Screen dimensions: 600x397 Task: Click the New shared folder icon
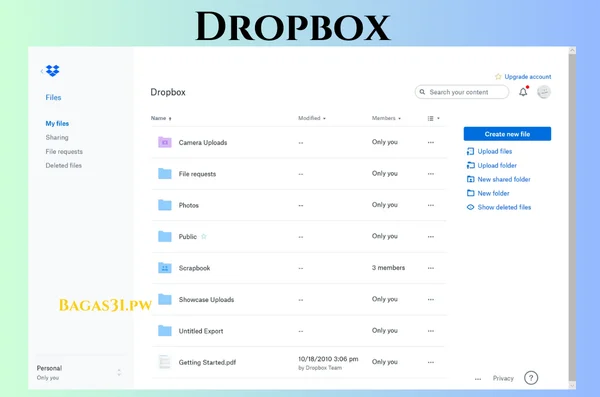(x=470, y=179)
